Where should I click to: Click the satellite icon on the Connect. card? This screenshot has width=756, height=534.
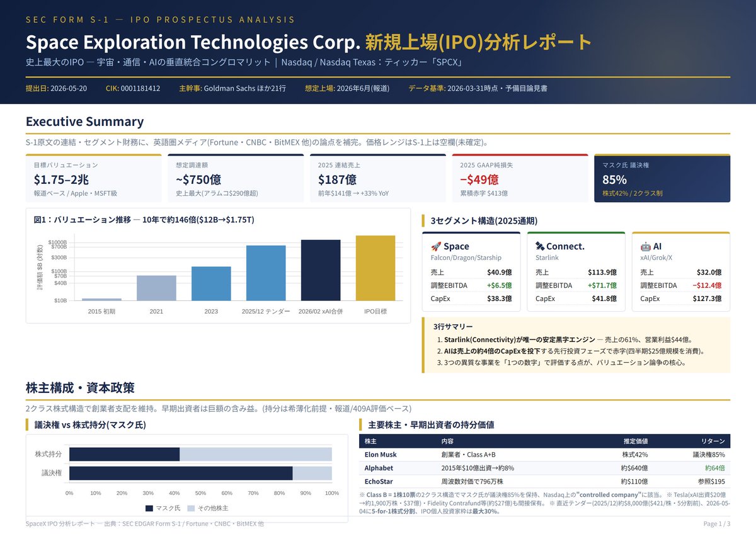[x=539, y=246]
